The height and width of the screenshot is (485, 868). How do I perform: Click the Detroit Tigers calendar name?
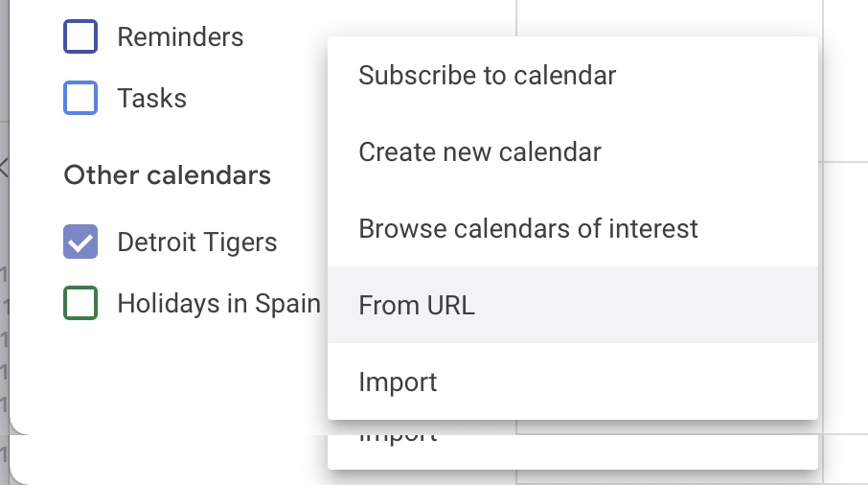(x=197, y=242)
